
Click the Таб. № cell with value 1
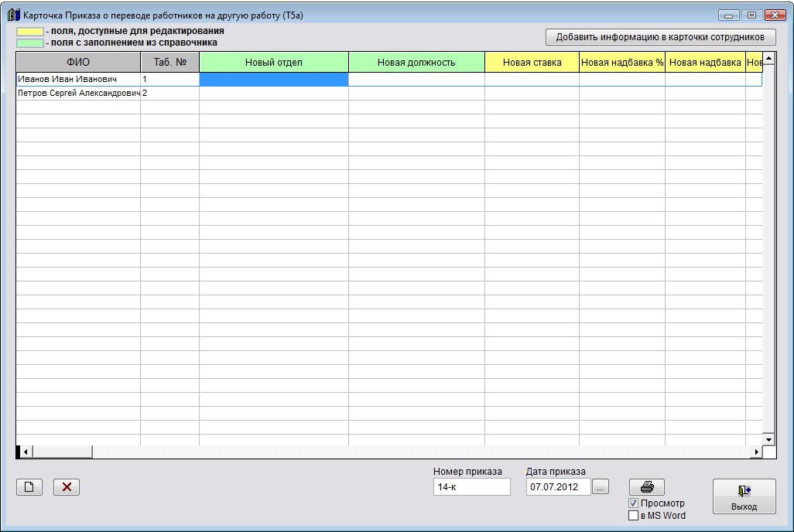click(169, 79)
